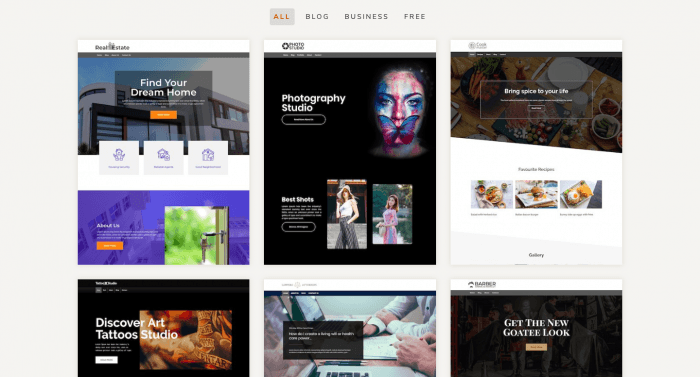The width and height of the screenshot is (700, 377).
Task: Click the button under Goatee Look heading
Action: (536, 347)
